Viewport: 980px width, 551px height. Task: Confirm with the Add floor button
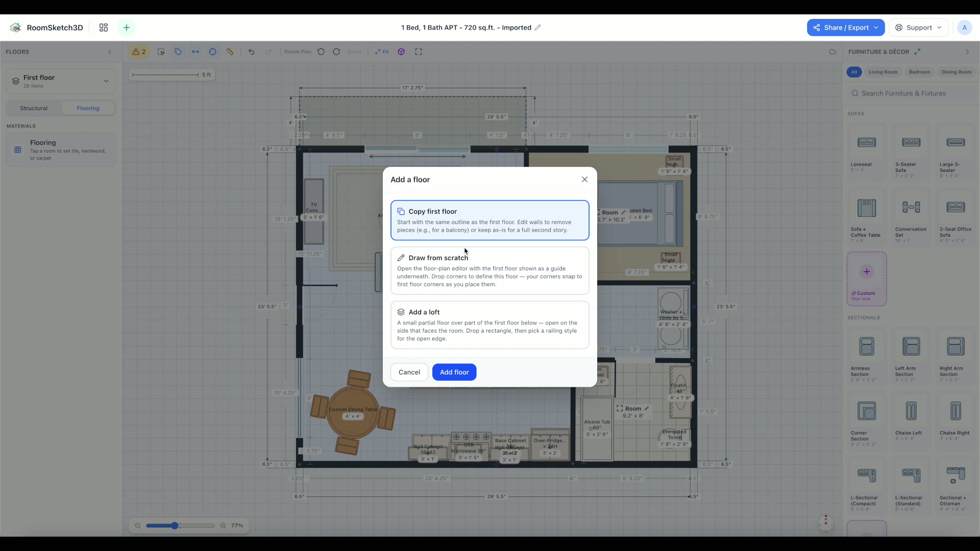[454, 372]
